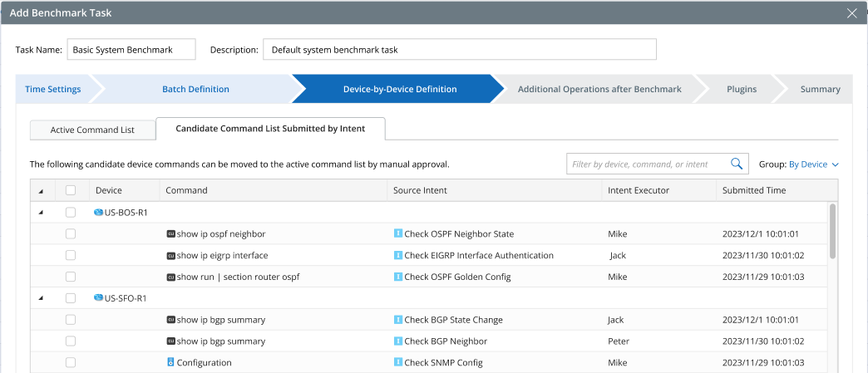Jump to the Plugins wizard step

[x=741, y=89]
